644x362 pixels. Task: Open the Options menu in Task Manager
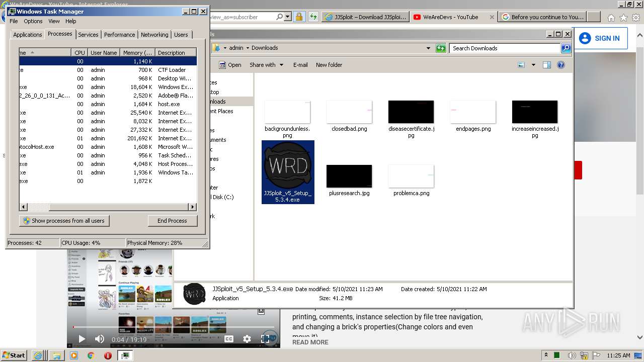coord(33,21)
